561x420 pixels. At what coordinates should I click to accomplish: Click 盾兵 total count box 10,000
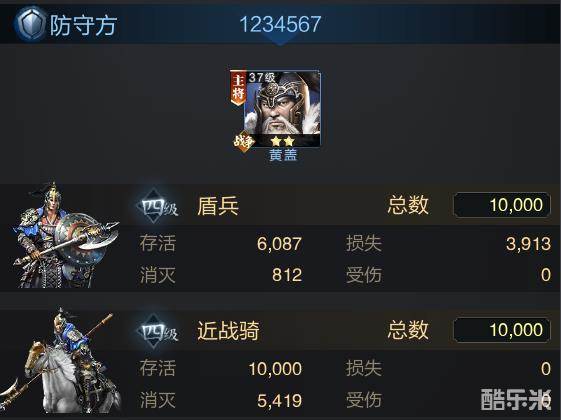pyautogui.click(x=502, y=205)
